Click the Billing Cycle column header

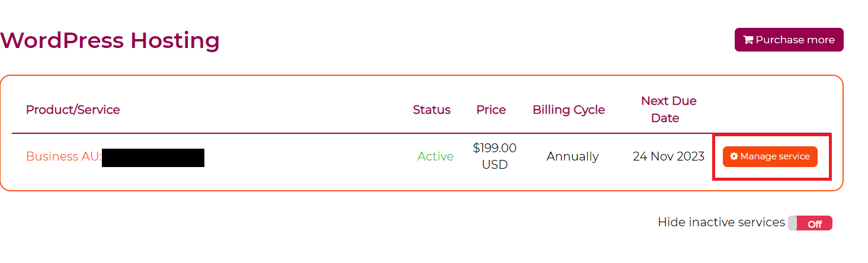[x=569, y=110]
